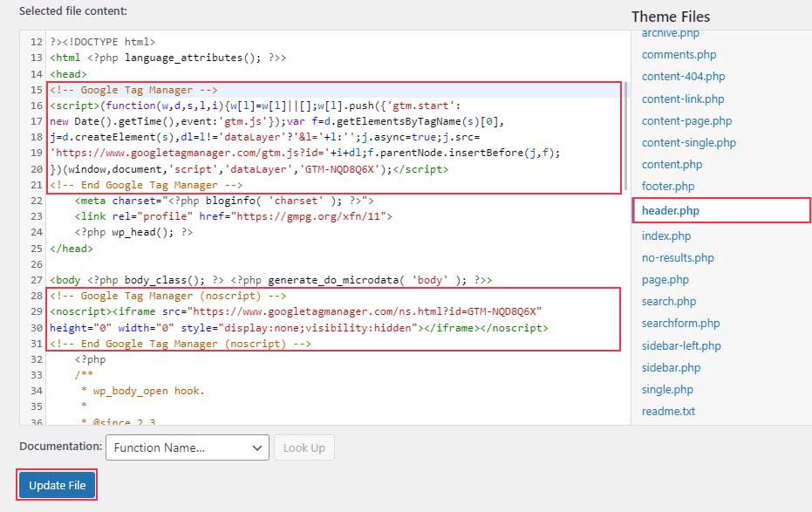Click line 31 End Google Tag Manager (noscript)
Screen dimensions: 812x512
(181, 344)
